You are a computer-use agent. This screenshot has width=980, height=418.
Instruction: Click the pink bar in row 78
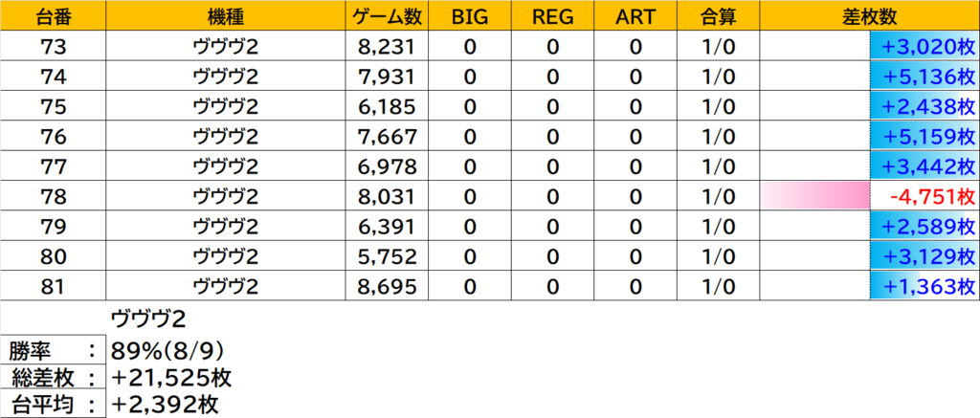[x=814, y=197]
